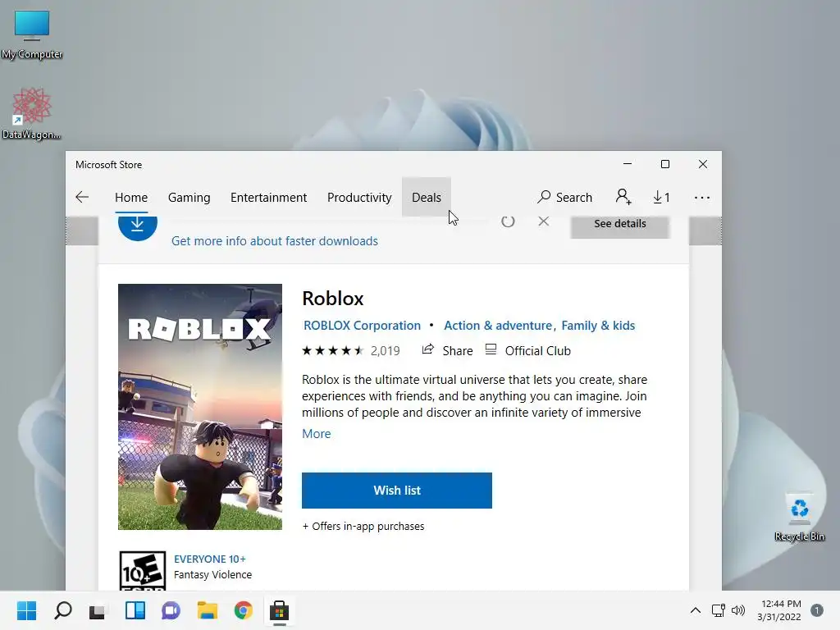Open the Entertainment tab

[268, 197]
